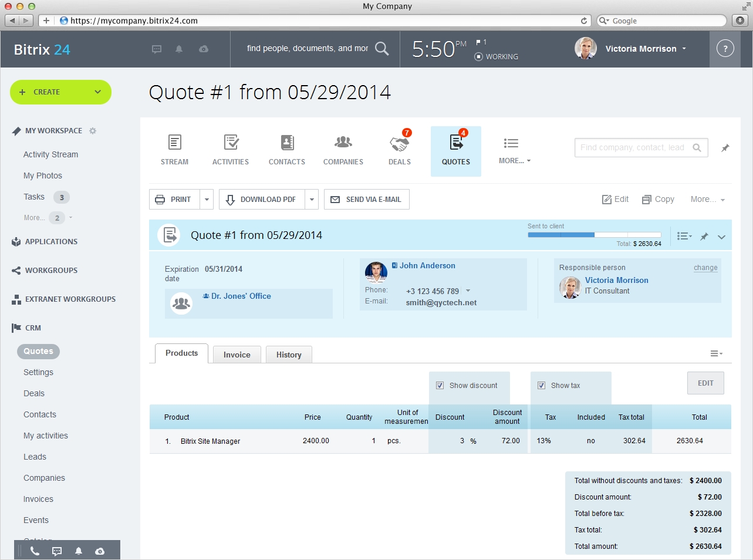Pin the quote using the pin icon

click(704, 237)
